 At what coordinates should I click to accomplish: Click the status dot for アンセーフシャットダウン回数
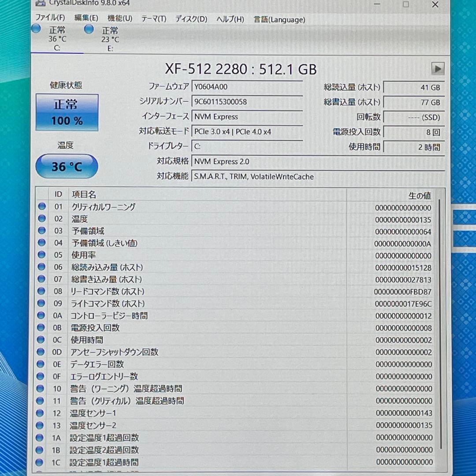pos(41,352)
